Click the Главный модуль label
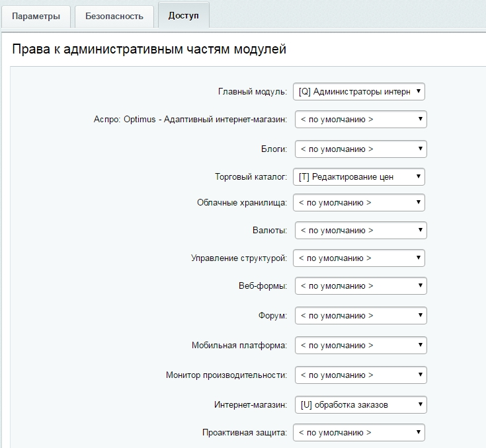The image size is (486, 448). click(x=253, y=92)
